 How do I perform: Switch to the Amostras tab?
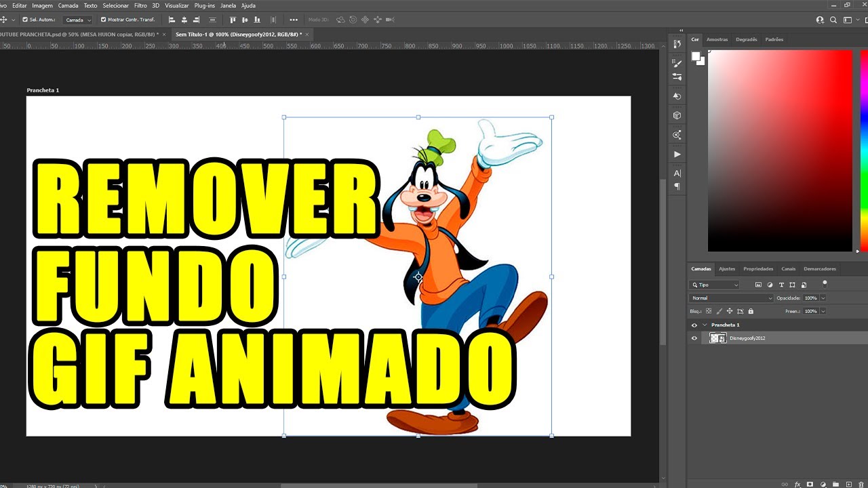717,39
